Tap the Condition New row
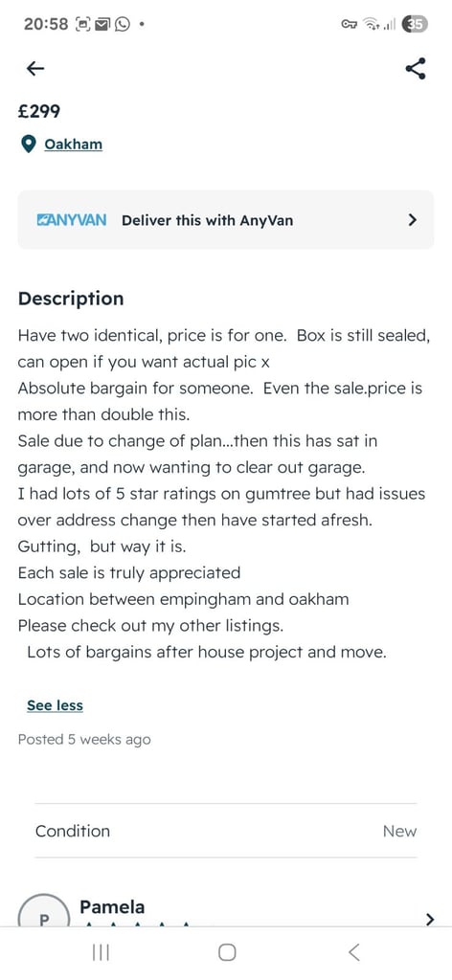The width and height of the screenshot is (452, 980). [x=226, y=831]
